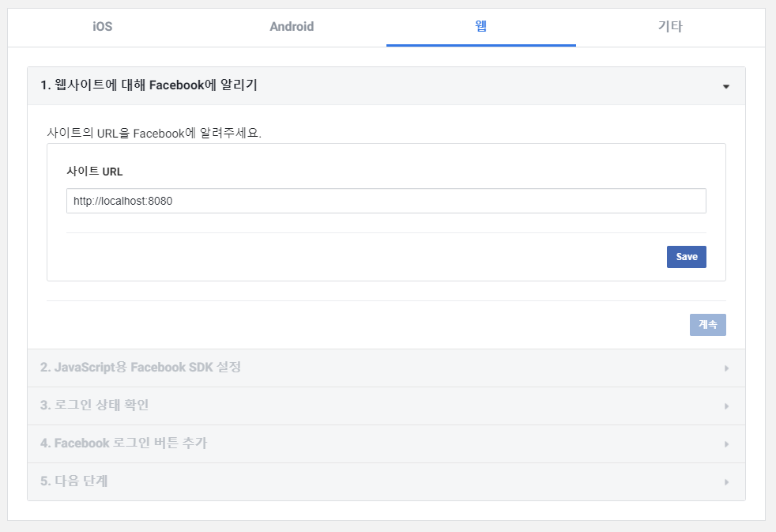The image size is (776, 532).
Task: Open step 5 다음 단계 heading
Action: [x=74, y=481]
